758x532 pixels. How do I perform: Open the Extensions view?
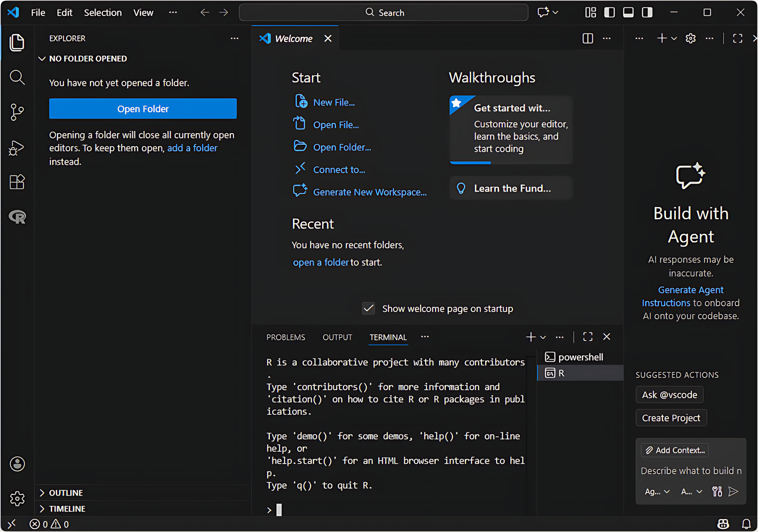point(17,182)
